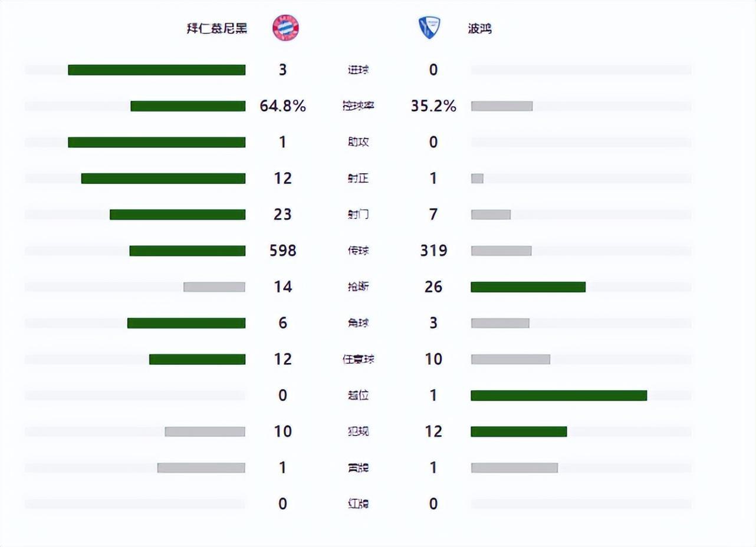Click Bochum's 35.2% possession value

pyautogui.click(x=433, y=106)
